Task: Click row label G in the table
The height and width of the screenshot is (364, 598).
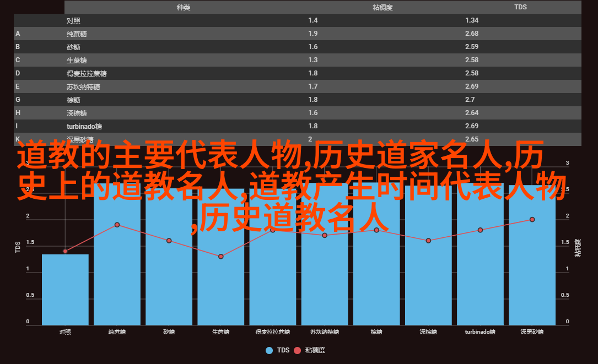Action: pyautogui.click(x=18, y=100)
